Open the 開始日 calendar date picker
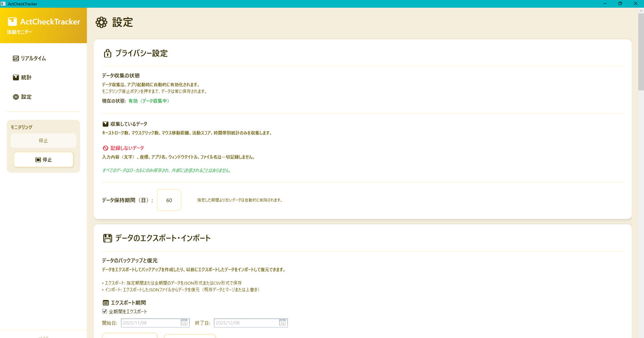 click(x=184, y=323)
